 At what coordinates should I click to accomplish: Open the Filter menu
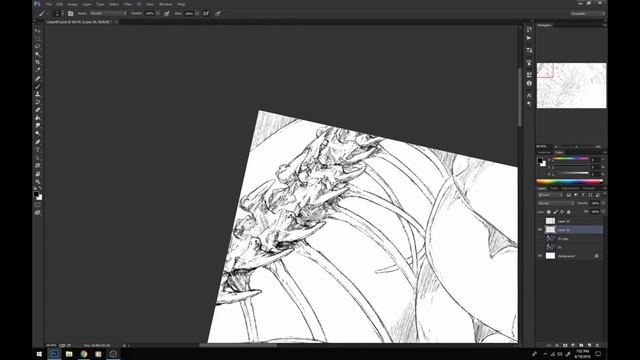pos(128,4)
